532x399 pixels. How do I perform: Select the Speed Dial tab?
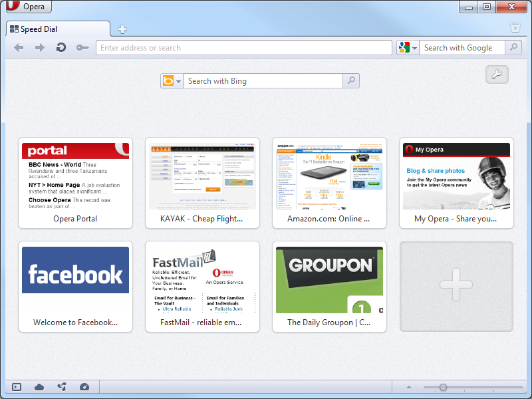pos(58,29)
